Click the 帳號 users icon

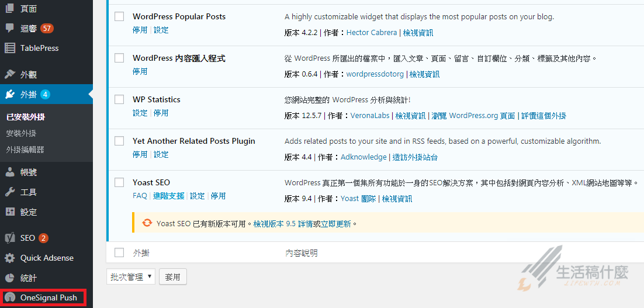pos(10,172)
